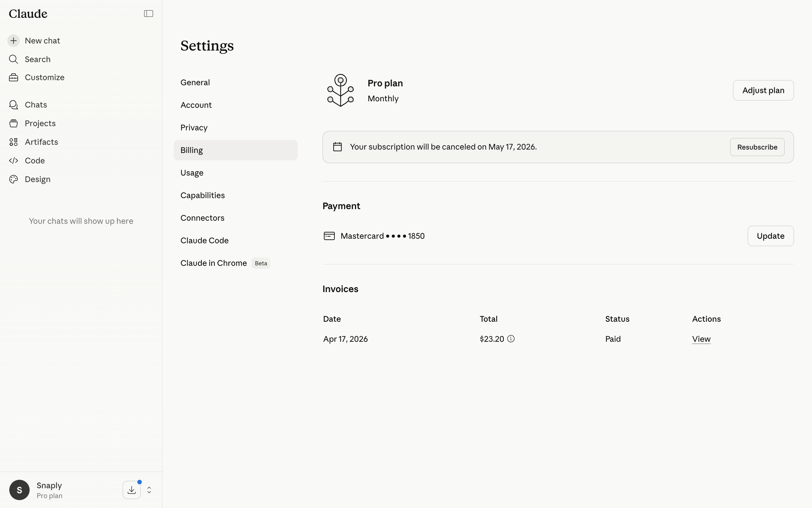Click the Search magnifier icon
Image resolution: width=812 pixels, height=508 pixels.
(14, 59)
